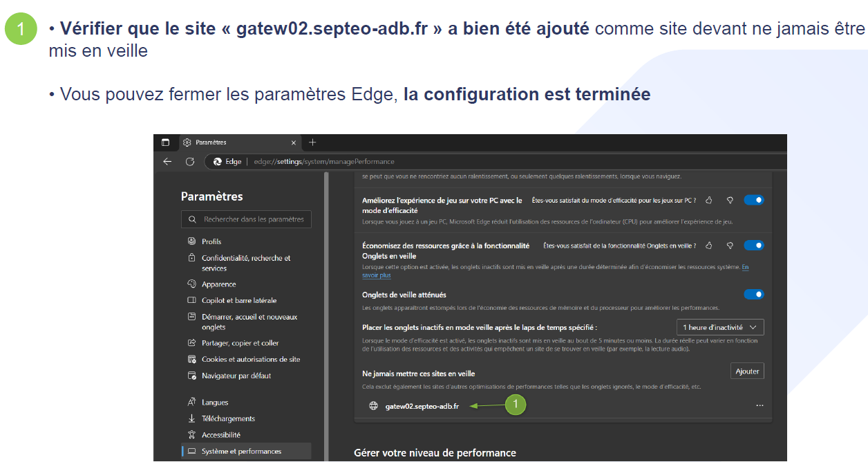Viewport: 868px width, 462px height.
Task: Click the edge://settings address bar
Action: coord(496,161)
